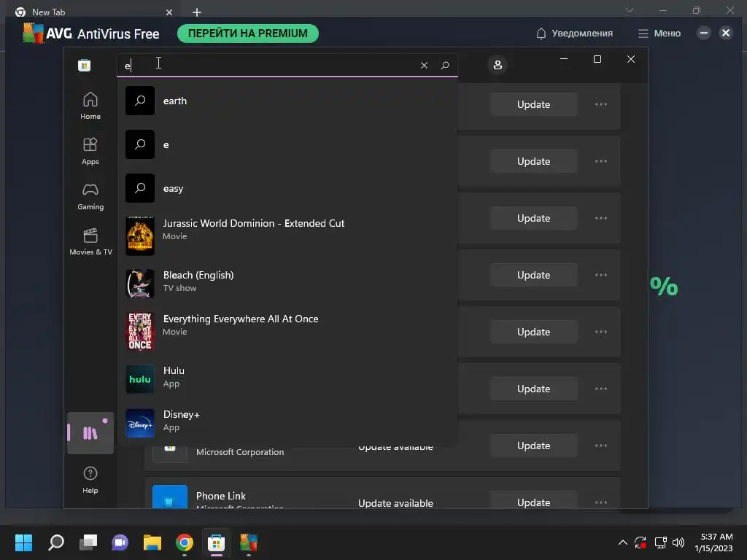This screenshot has width=747, height=560.
Task: Switch to AVG AntiVirus from taskbar
Action: [248, 542]
